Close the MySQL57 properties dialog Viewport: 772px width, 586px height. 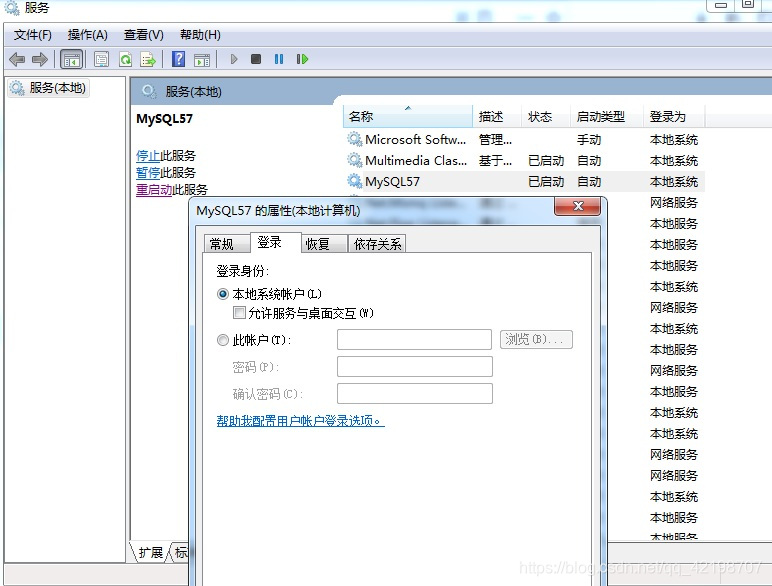(x=578, y=206)
